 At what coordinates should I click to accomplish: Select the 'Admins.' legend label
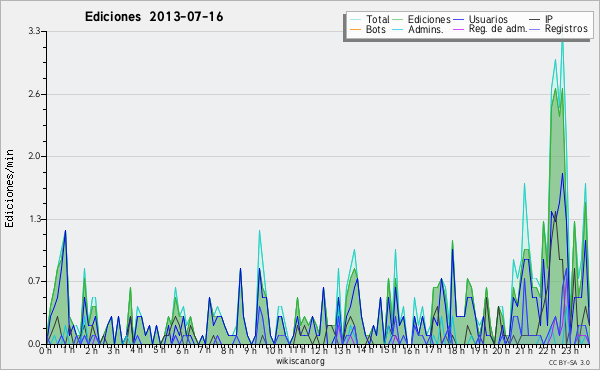[426, 29]
